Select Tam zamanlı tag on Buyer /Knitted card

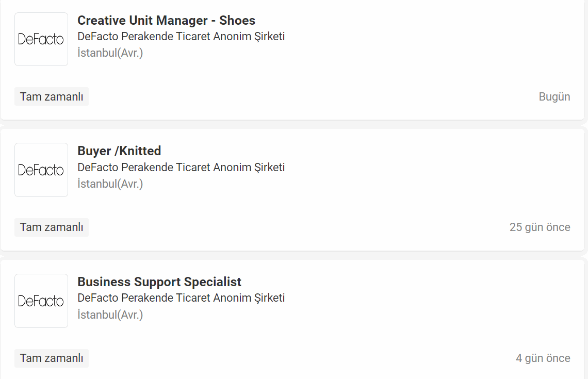point(52,227)
